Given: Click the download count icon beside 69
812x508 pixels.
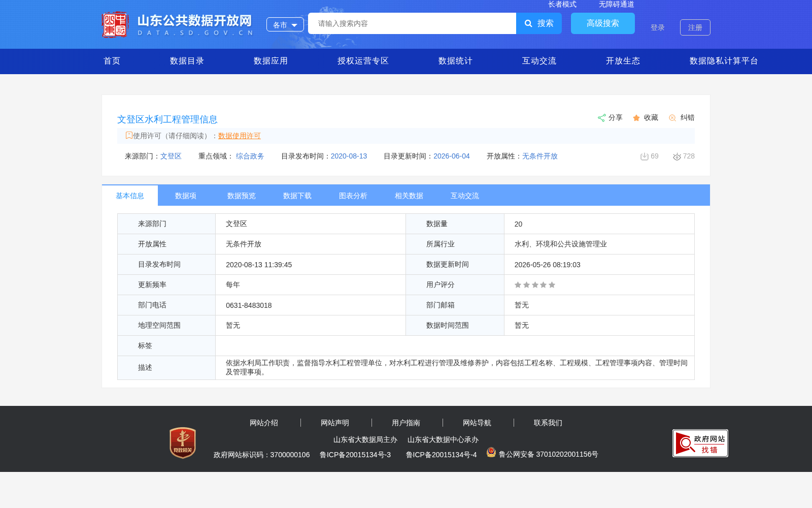Looking at the screenshot, I should 645,156.
